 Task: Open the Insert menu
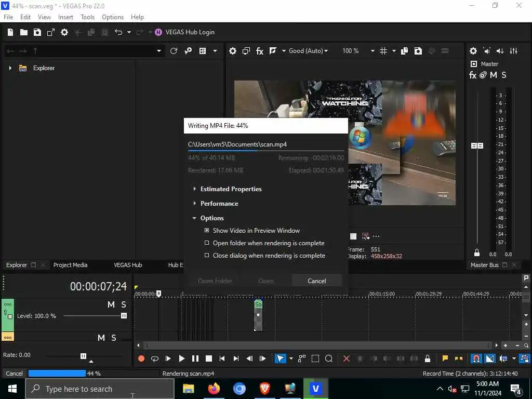point(65,17)
